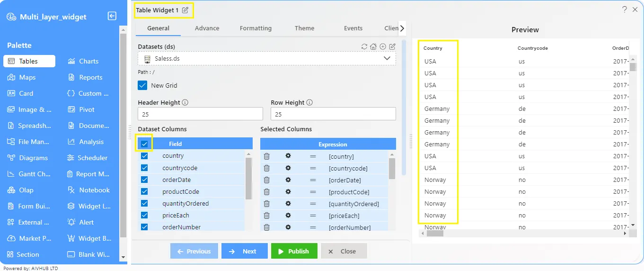Screen dimensions: 644x271
Task: Open Pivot in the palette
Action: click(x=81, y=109)
